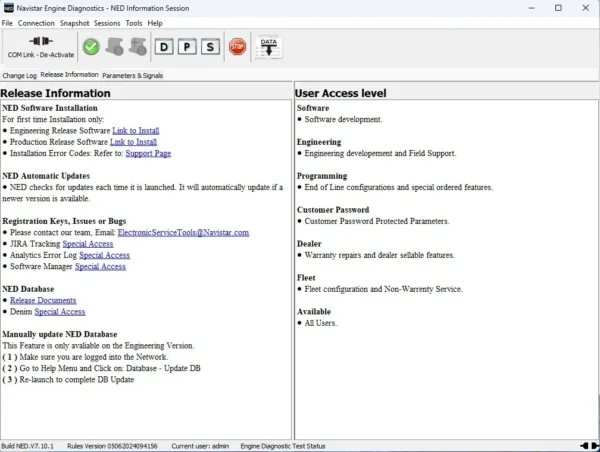Click the NED Database heading
Viewport: 600px width, 452px height.
point(28,289)
